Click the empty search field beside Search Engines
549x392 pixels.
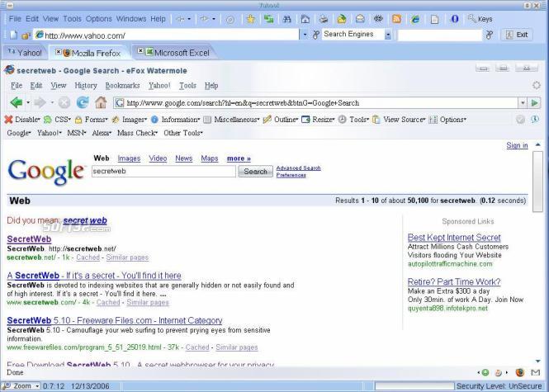[x=440, y=35]
